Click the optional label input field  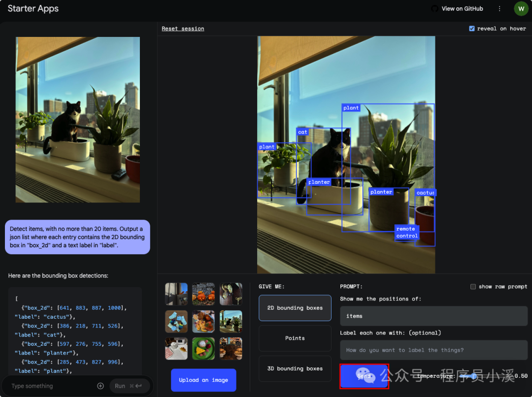433,350
